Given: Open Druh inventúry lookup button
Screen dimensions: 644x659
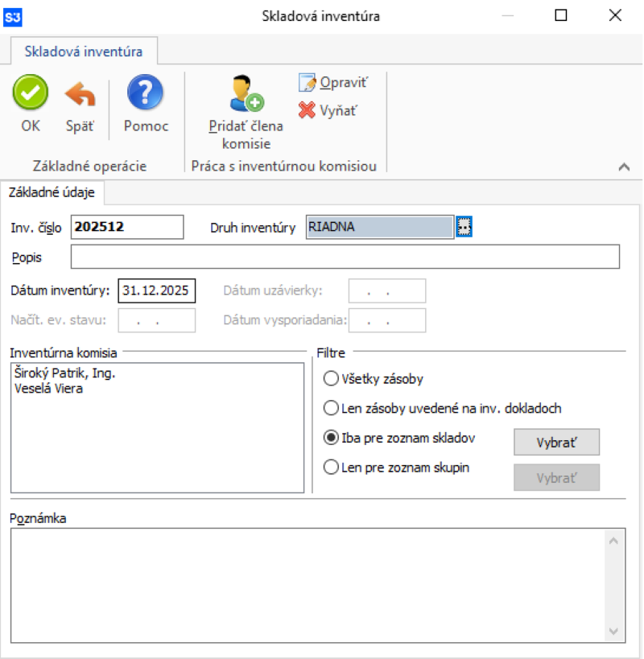Looking at the screenshot, I should tap(464, 228).
